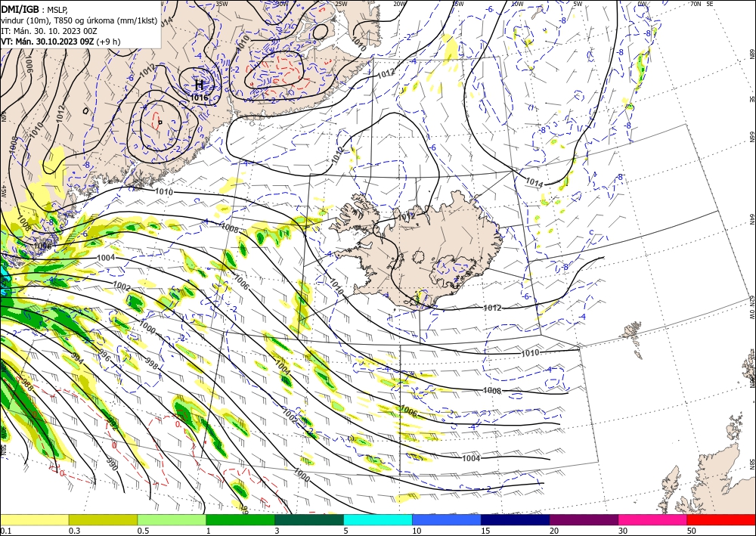Viewport: 756px width, 536px height.
Task: Click legend value '0.3'
Action: 74,531
